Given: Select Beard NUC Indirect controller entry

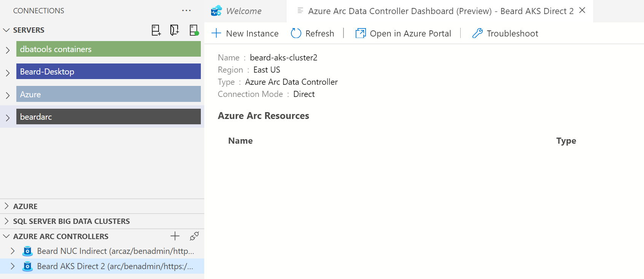Looking at the screenshot, I should 102,251.
